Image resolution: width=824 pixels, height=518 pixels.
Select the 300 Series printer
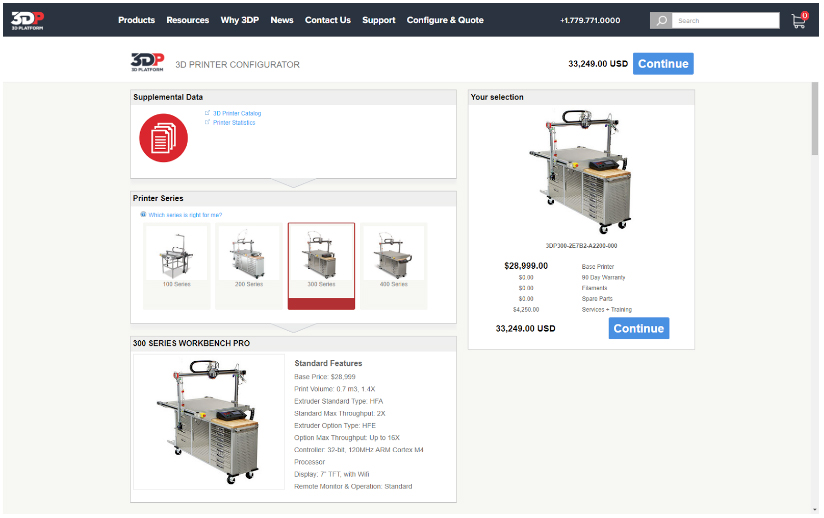tap(321, 266)
